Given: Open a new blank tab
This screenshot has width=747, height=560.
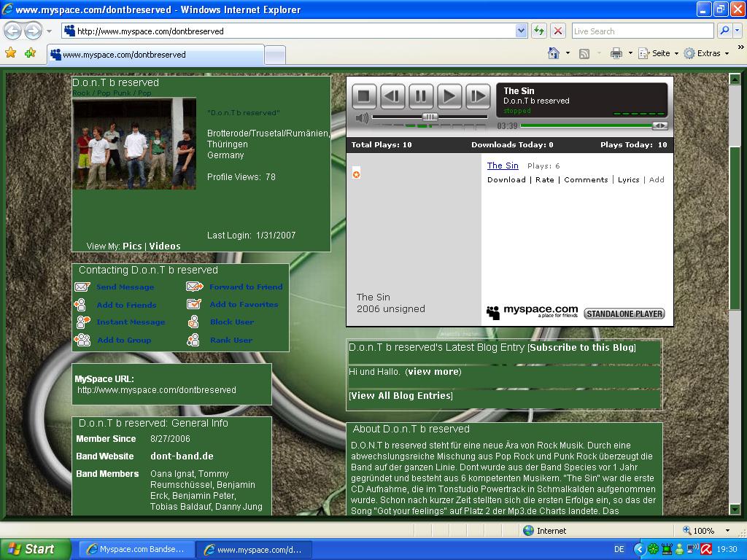Looking at the screenshot, I should tap(275, 55).
